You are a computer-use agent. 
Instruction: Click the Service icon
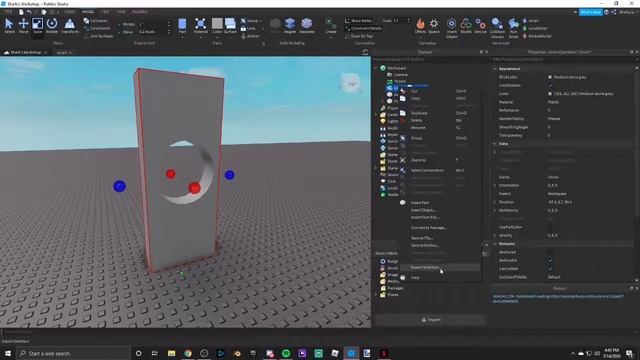(x=480, y=26)
